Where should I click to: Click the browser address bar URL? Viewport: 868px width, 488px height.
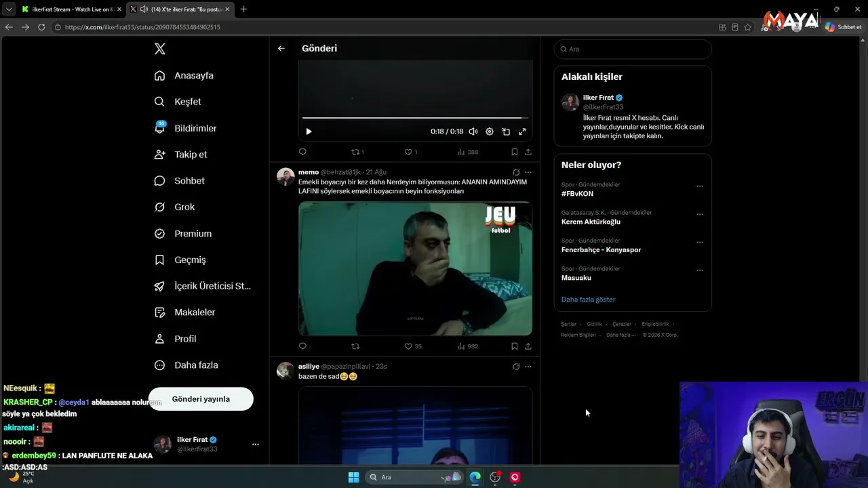(142, 27)
